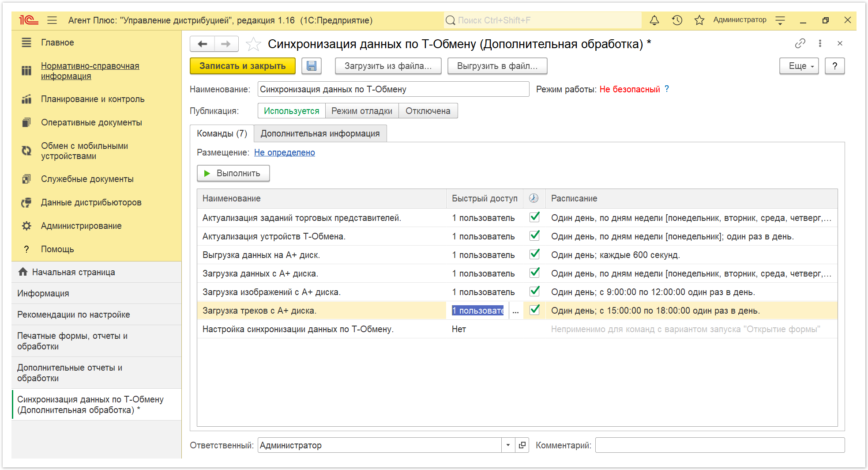Click Загрузить из файла button

pos(388,66)
